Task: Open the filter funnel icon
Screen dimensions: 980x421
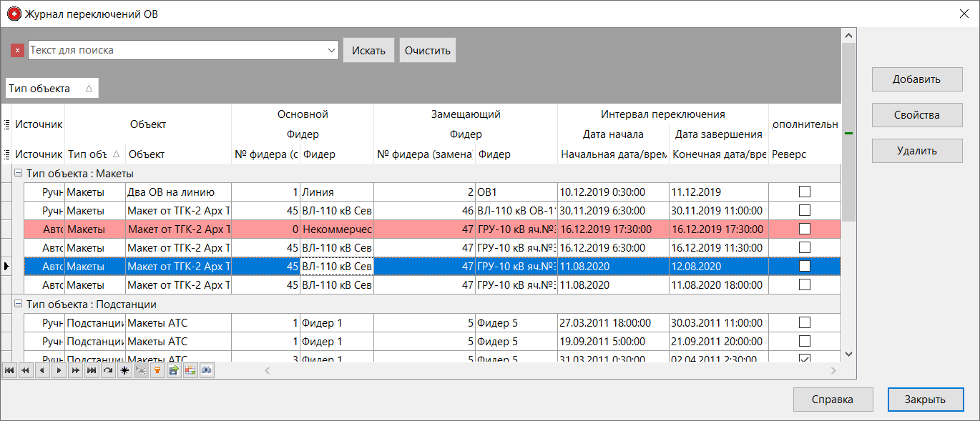Action: coord(157,370)
